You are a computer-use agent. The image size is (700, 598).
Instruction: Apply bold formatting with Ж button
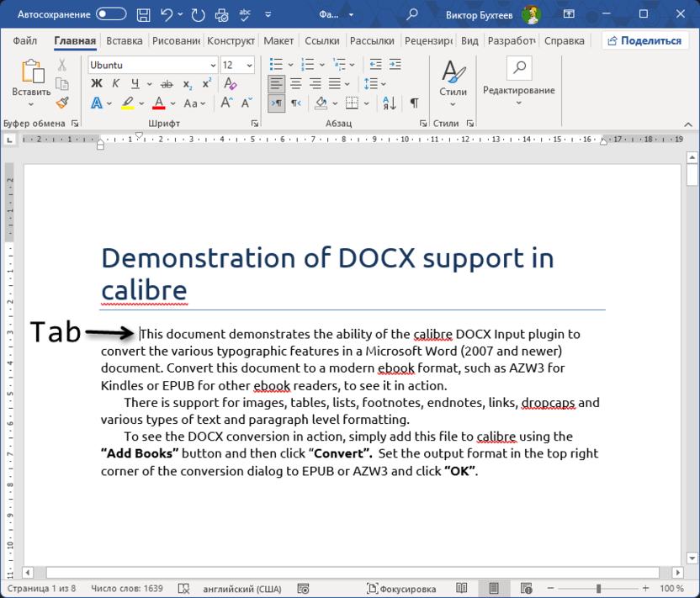coord(96,83)
